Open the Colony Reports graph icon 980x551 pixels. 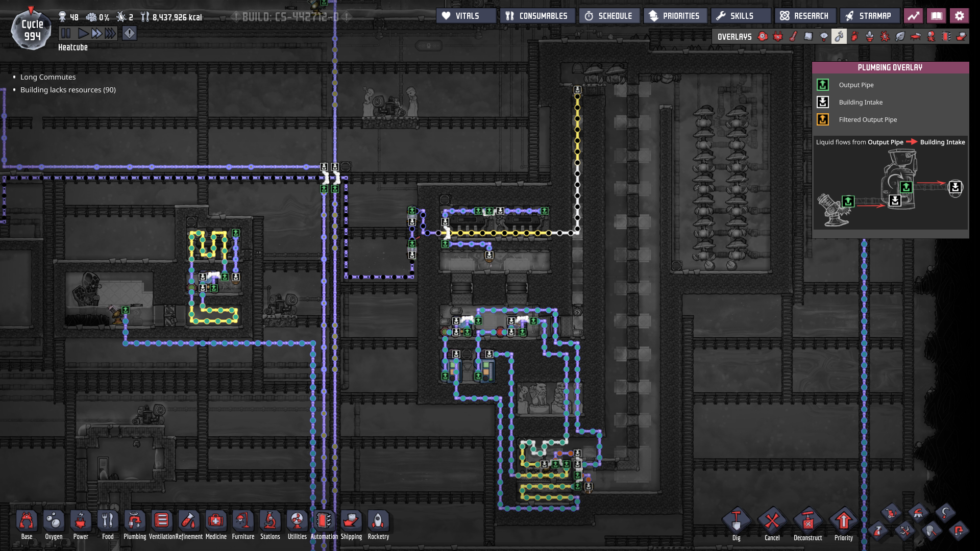tap(913, 16)
